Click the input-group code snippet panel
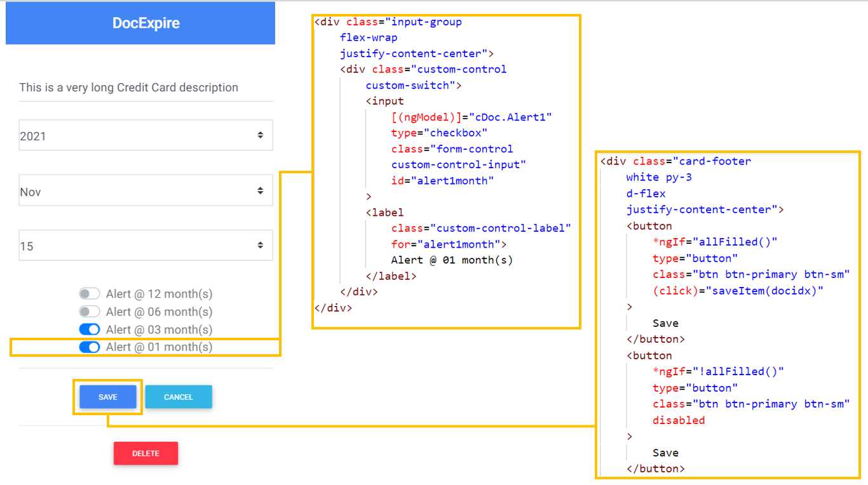The width and height of the screenshot is (868, 485). (445, 171)
